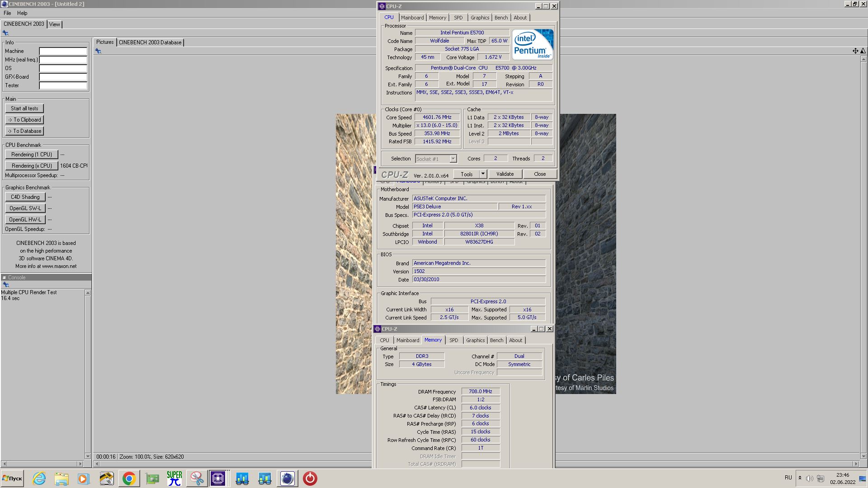Switch to CINEBENCH 2003 Database tab

click(x=150, y=42)
